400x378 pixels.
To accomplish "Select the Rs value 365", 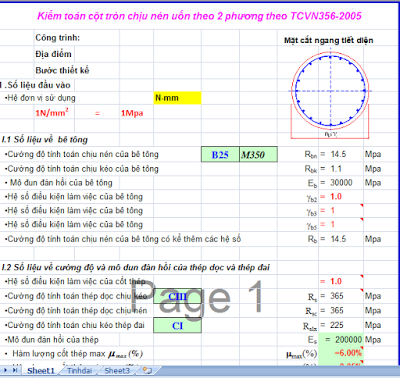I will [x=337, y=296].
